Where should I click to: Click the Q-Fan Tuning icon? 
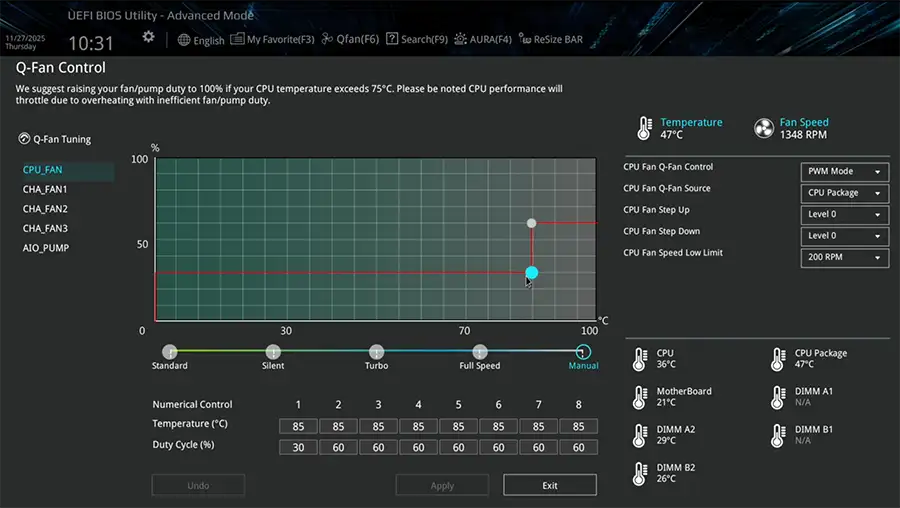[25, 140]
